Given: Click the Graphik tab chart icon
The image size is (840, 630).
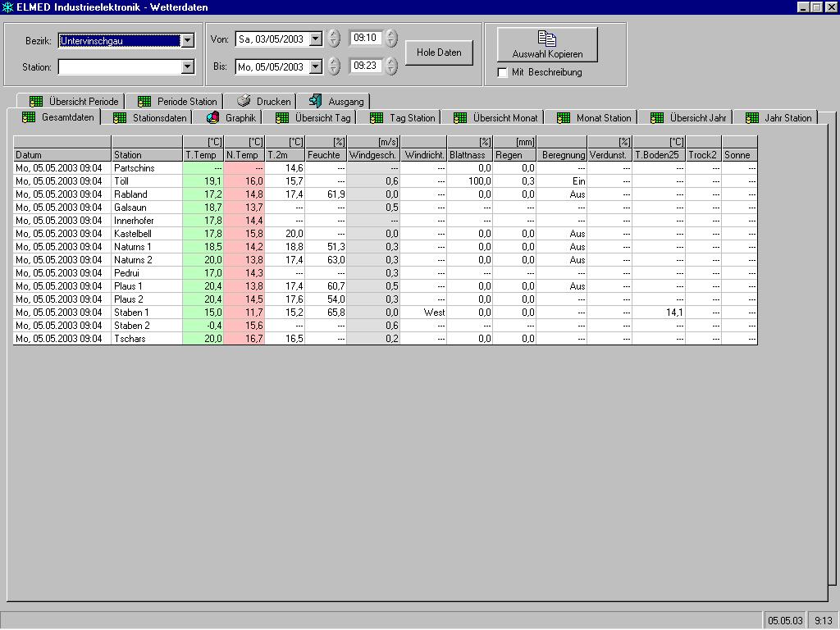Looking at the screenshot, I should pyautogui.click(x=212, y=118).
